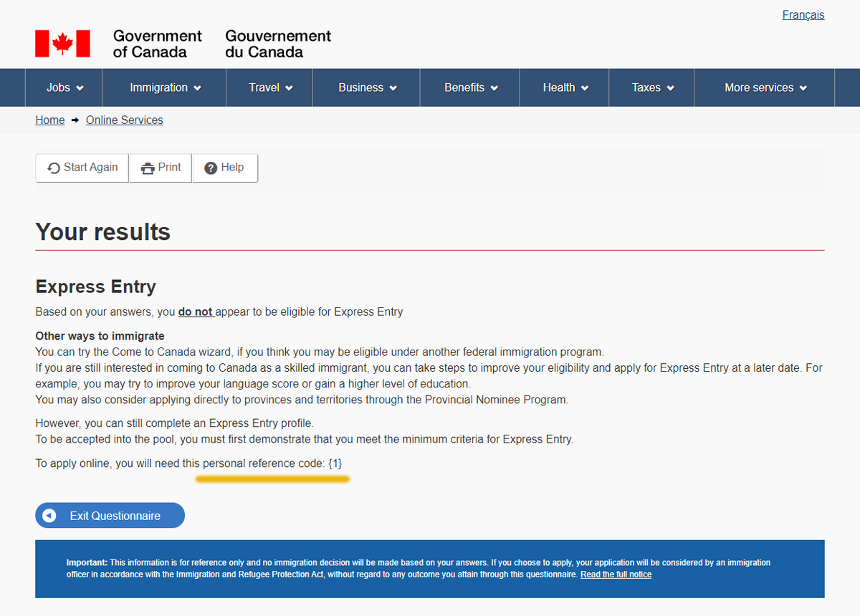
Task: Click the underlined 'do not' text
Action: coord(196,312)
